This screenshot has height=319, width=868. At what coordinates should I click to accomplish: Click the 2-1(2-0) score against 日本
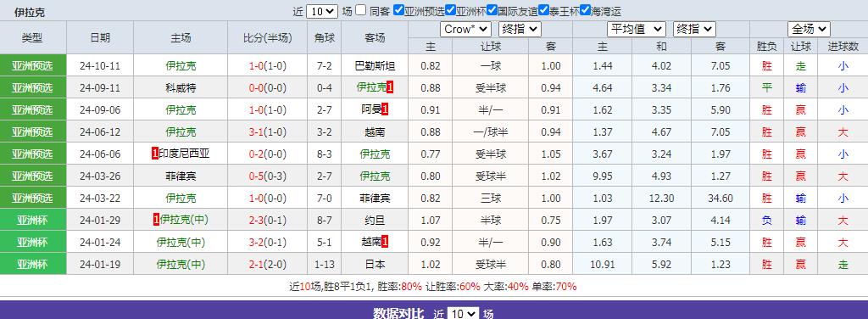point(268,264)
